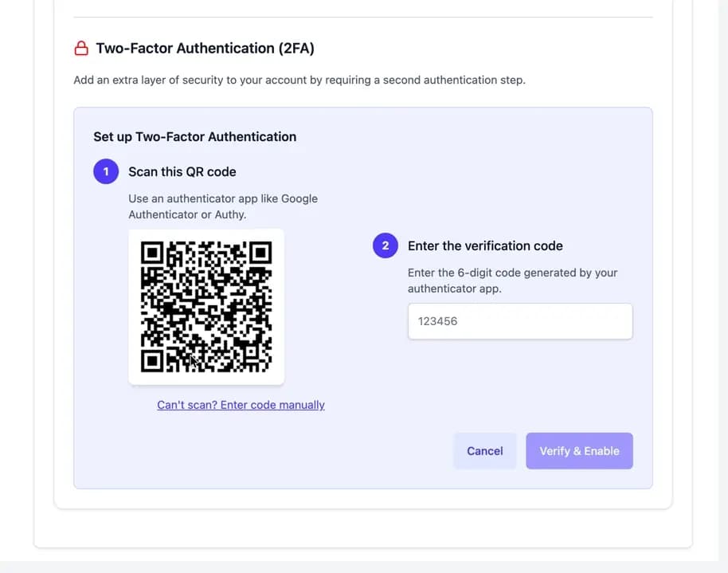Open "Can't scan? Enter code manually" link
Image resolution: width=728 pixels, height=573 pixels.
coord(241,405)
